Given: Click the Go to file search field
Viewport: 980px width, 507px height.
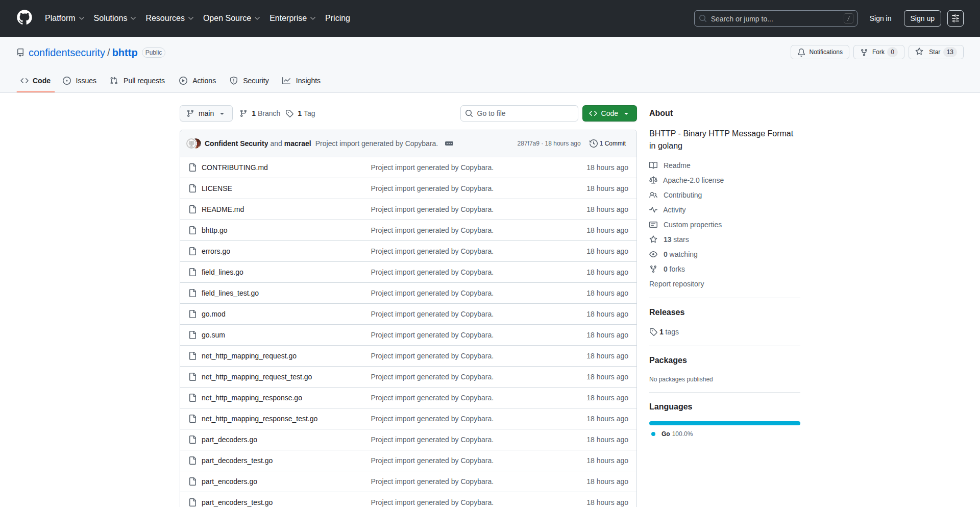Looking at the screenshot, I should 519,113.
